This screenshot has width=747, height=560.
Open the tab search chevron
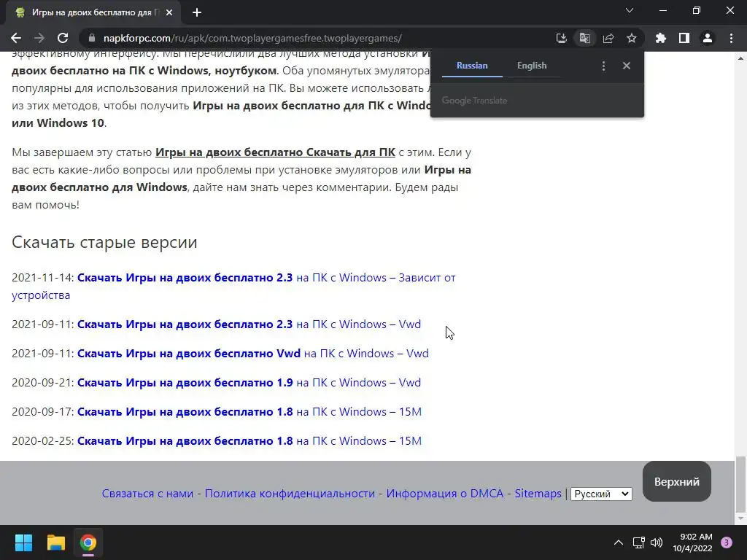[630, 10]
